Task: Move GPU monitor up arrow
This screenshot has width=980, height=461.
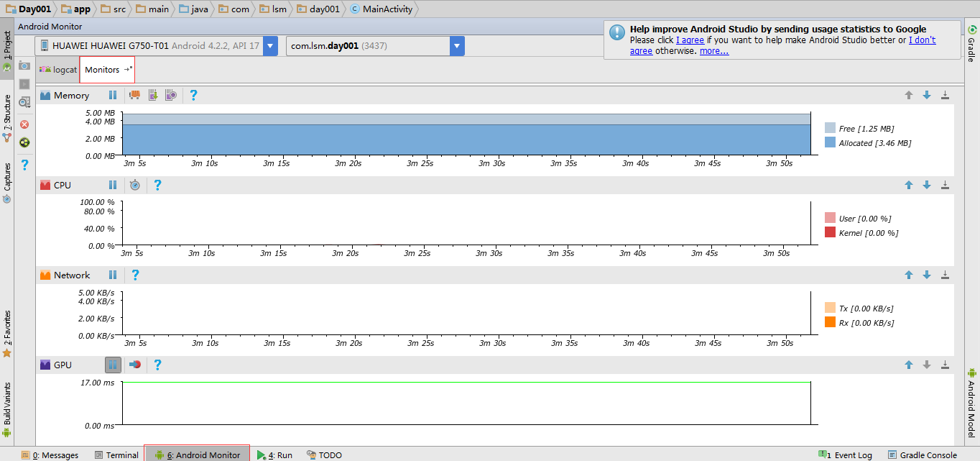Action: [909, 365]
